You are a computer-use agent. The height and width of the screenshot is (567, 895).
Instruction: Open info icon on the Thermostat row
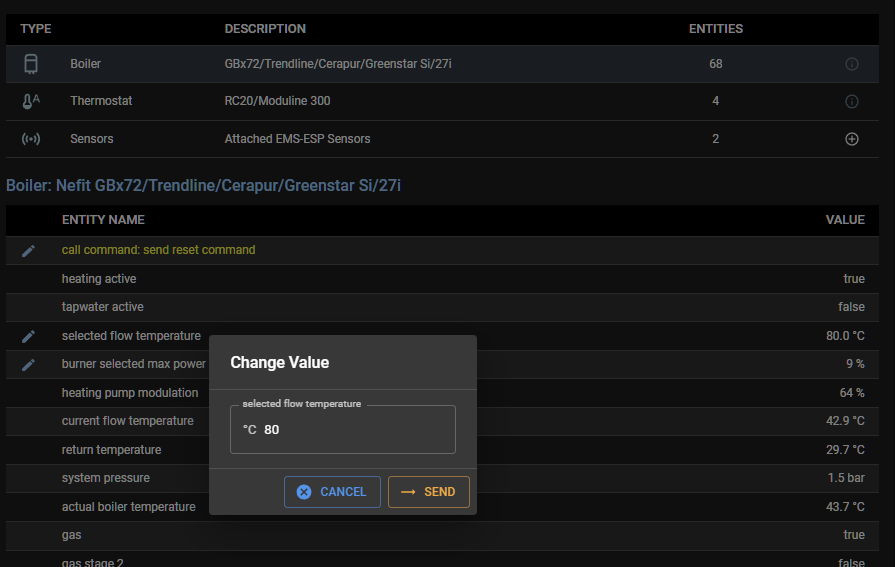point(852,101)
